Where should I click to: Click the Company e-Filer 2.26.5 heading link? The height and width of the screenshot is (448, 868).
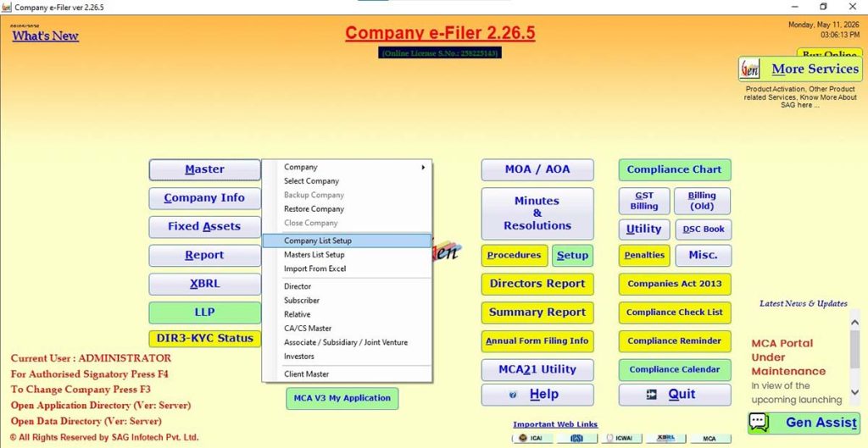440,33
